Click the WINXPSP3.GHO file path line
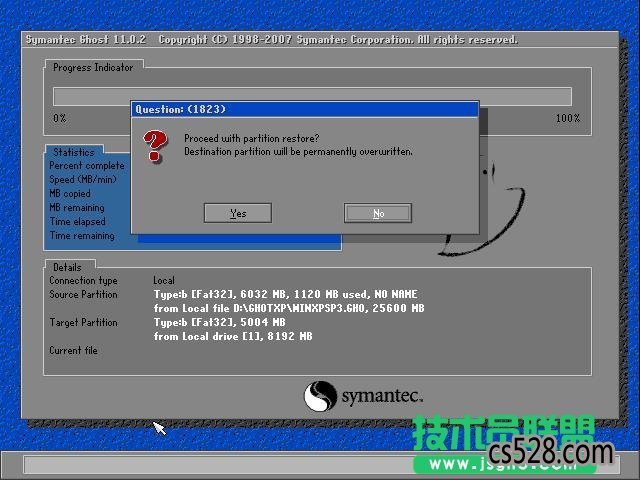Screen dimensions: 640x480 tap(289, 308)
